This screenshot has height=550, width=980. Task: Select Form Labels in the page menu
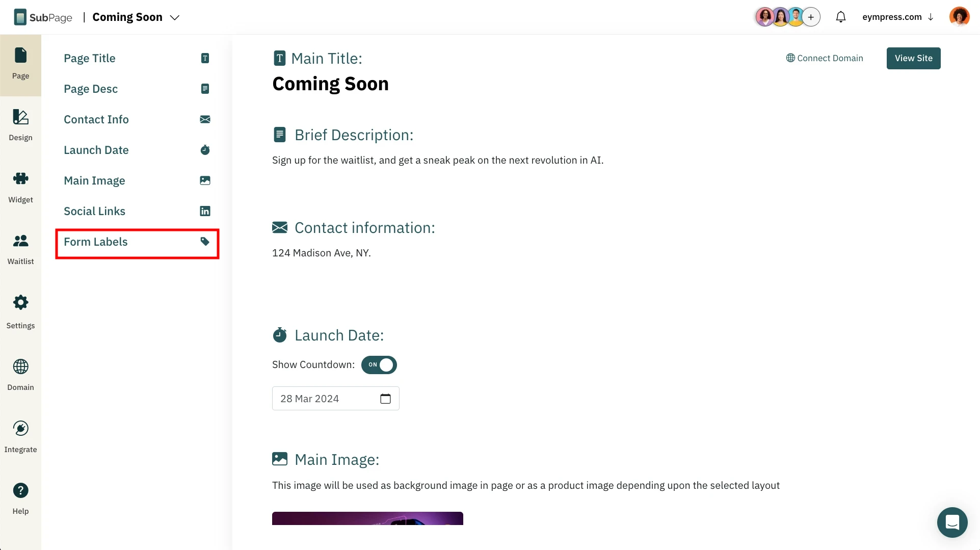(137, 242)
